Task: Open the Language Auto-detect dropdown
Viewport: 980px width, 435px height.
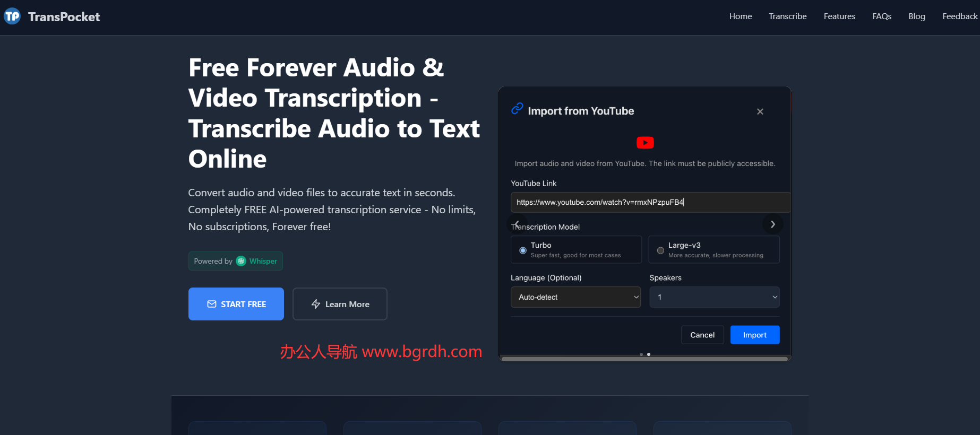Action: [x=576, y=297]
